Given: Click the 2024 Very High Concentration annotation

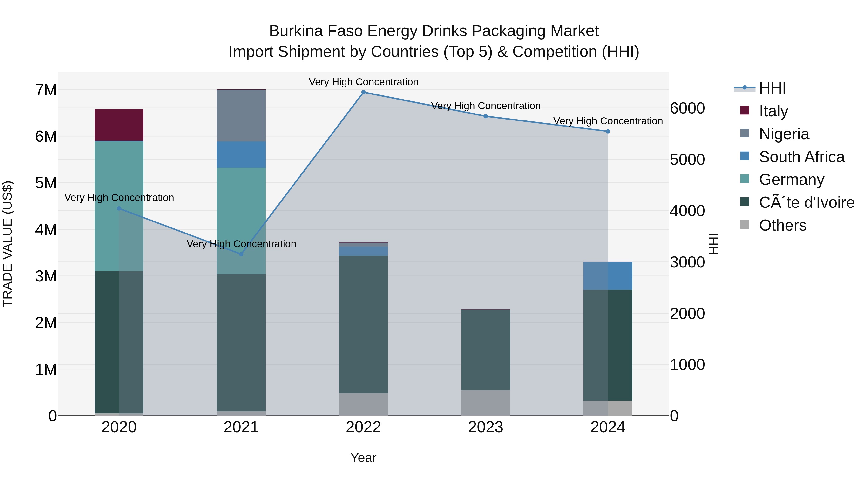Looking at the screenshot, I should 608,121.
